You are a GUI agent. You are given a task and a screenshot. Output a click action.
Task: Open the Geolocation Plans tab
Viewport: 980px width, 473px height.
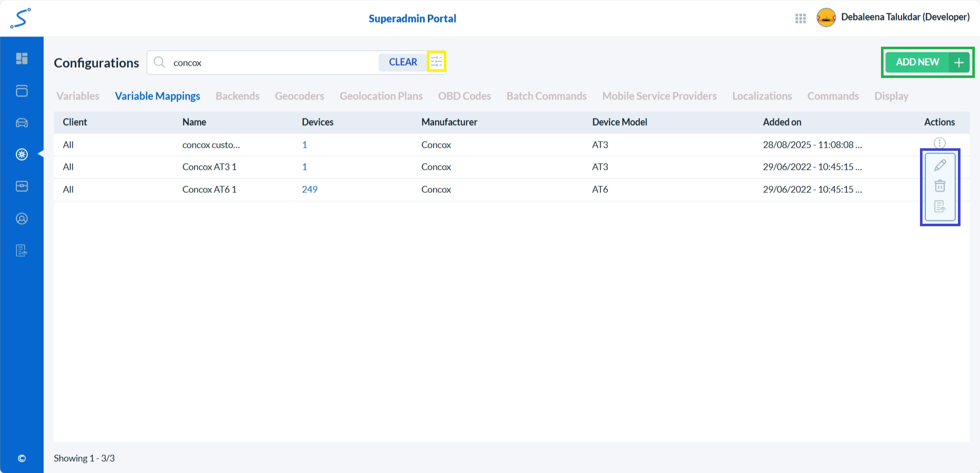381,96
